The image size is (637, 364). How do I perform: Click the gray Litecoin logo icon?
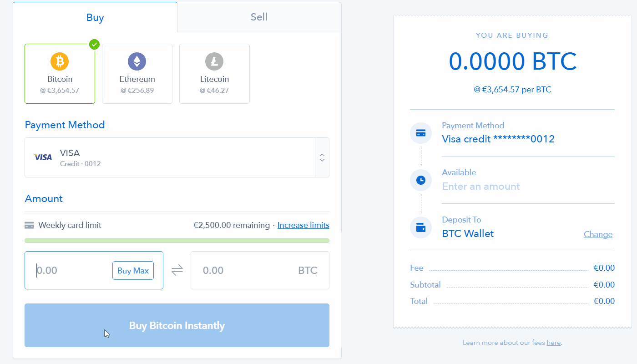[x=214, y=61]
